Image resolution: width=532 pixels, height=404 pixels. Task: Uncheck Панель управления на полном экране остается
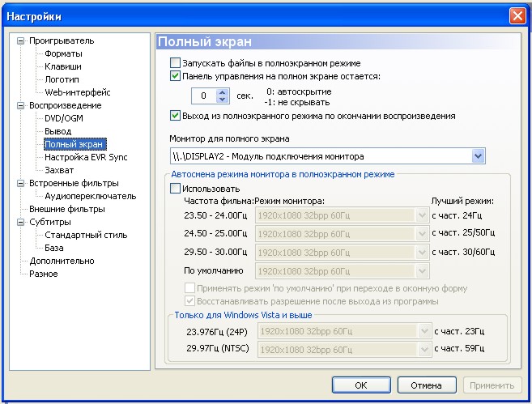176,76
